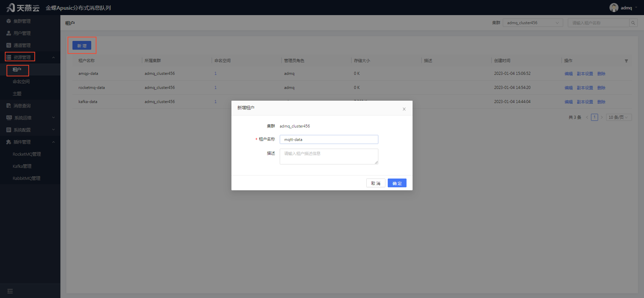Click namespace count link for kafka-data
Screen dimensions: 644x298
point(215,102)
